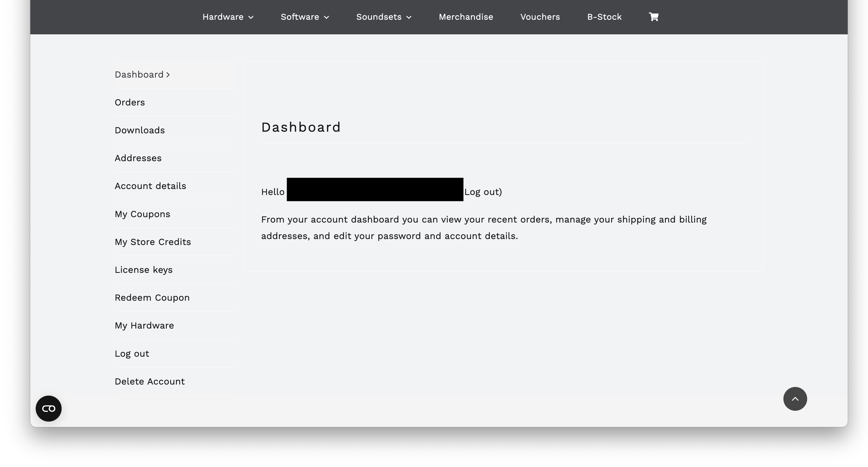The width and height of the screenshot is (868, 467).
Task: Expand the Software dropdown menu
Action: point(305,17)
